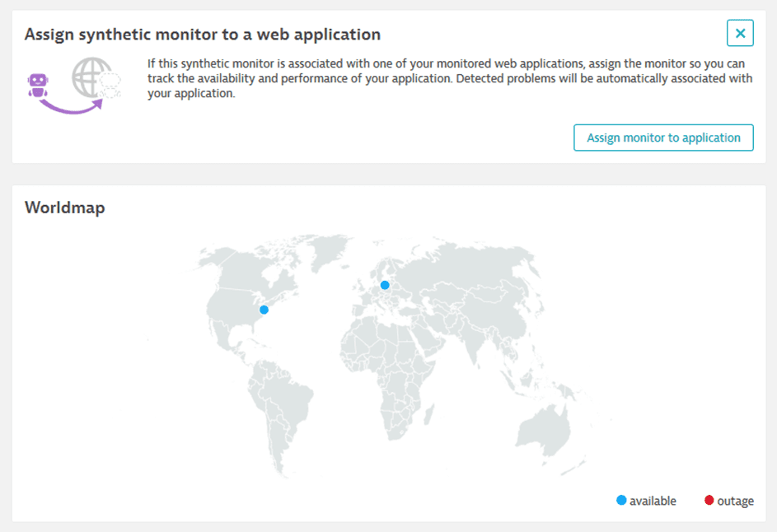Click the red outage legend dot
The width and height of the screenshot is (777, 532).
pos(709,501)
